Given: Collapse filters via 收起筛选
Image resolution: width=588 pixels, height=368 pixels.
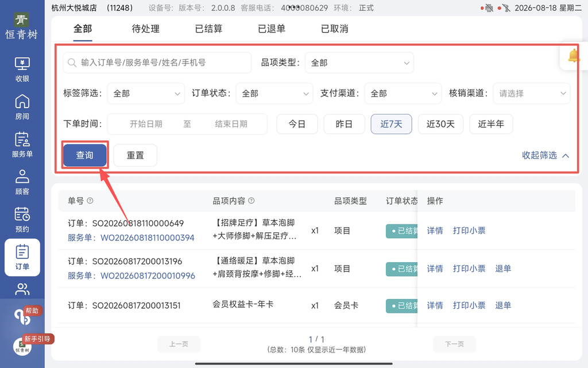Looking at the screenshot, I should click(546, 155).
